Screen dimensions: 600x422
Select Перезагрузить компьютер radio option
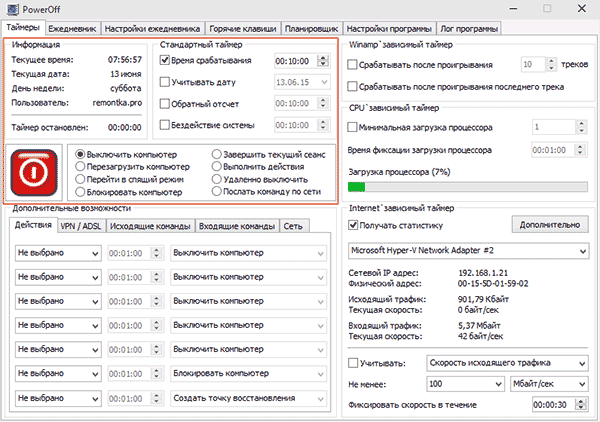[x=81, y=167]
